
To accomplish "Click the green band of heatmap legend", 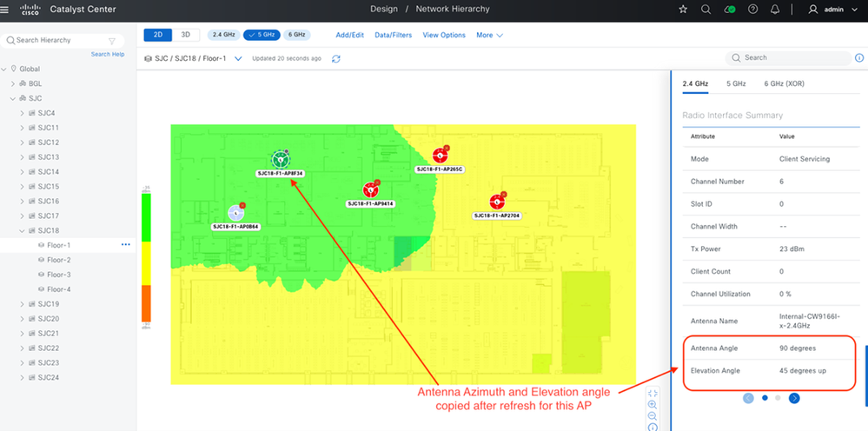I will click(146, 217).
